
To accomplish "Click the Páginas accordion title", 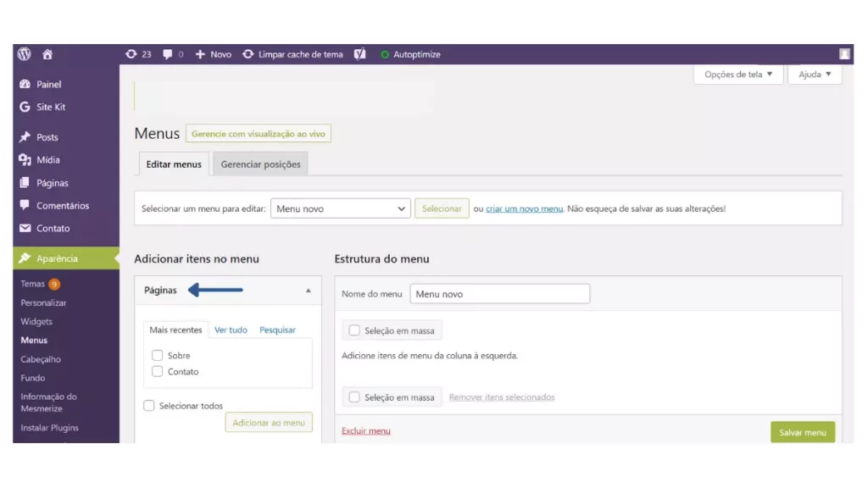I will click(x=160, y=290).
